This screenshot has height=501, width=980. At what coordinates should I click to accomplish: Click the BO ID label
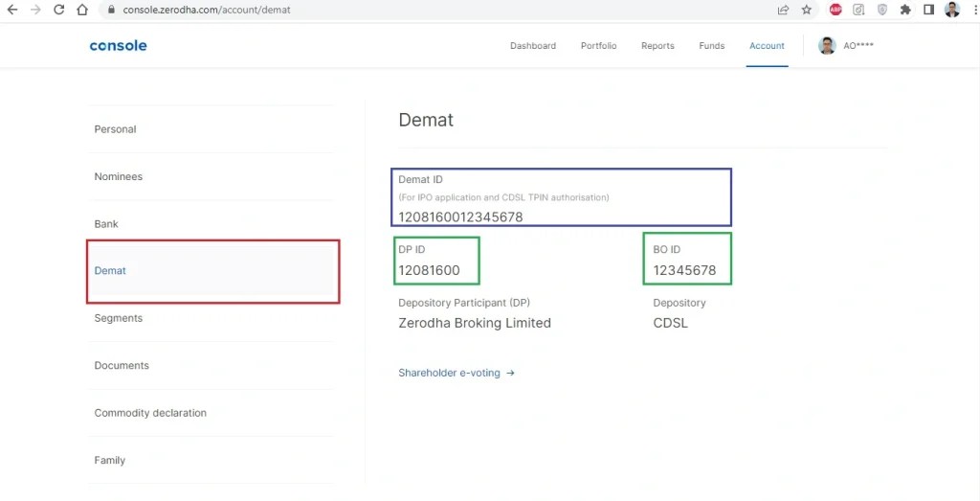[x=666, y=249]
